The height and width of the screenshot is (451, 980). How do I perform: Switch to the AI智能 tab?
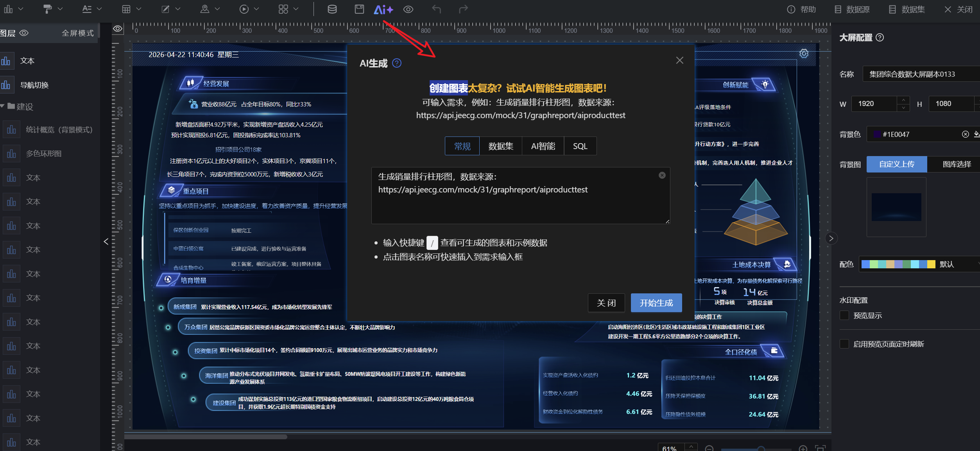tap(543, 146)
